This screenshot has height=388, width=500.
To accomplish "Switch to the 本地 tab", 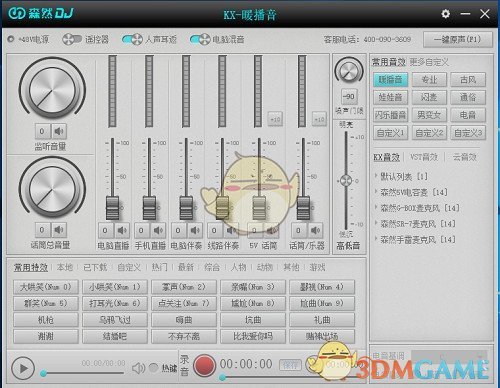I will 65,267.
